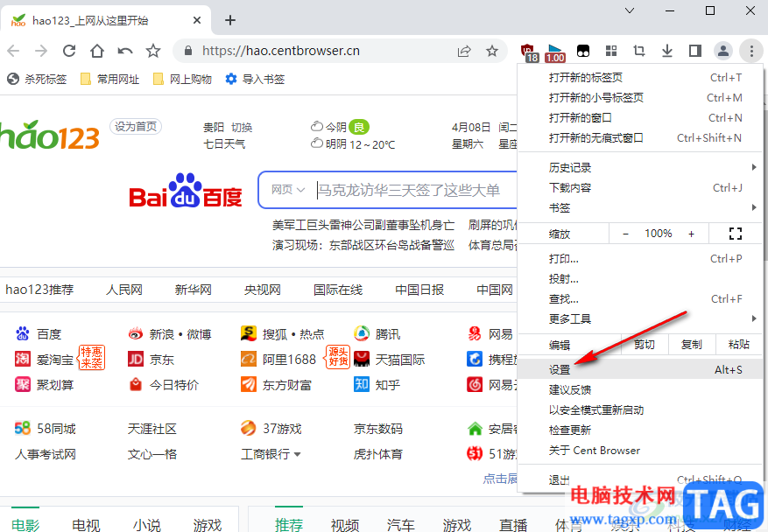Image resolution: width=768 pixels, height=532 pixels.
Task: Click the black mask extension icon
Action: tap(583, 51)
